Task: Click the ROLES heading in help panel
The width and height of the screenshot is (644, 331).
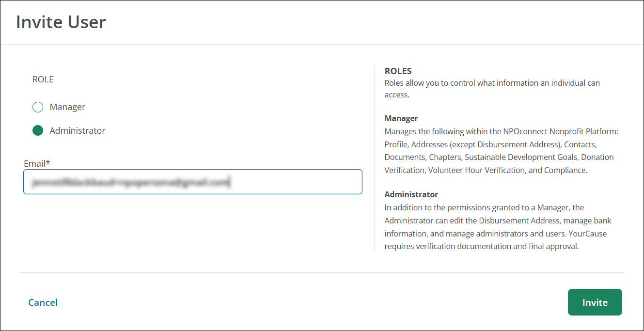Action: [x=398, y=71]
